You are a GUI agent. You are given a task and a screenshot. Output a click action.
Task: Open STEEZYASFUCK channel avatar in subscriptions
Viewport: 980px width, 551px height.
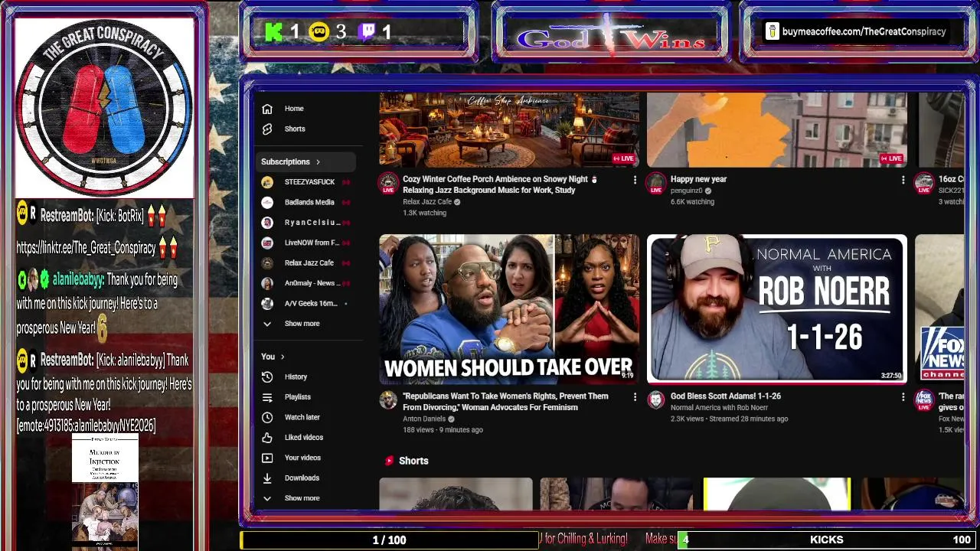pyautogui.click(x=267, y=182)
